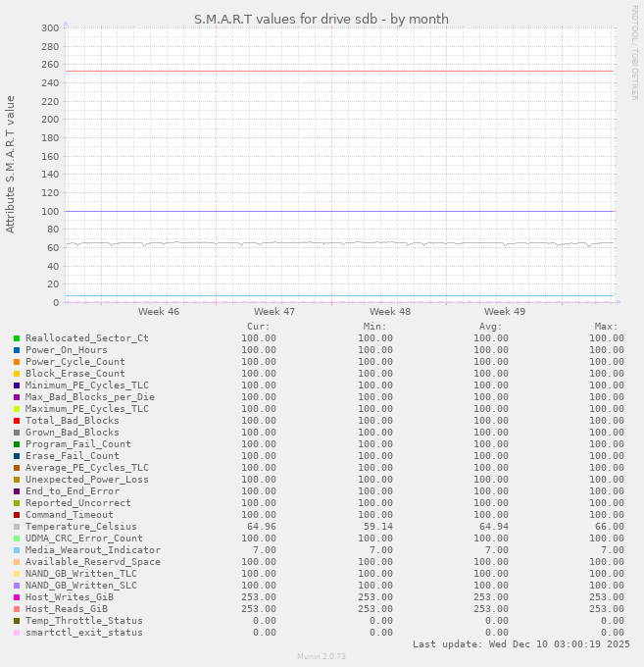The image size is (644, 667).
Task: Click the Week 46 x-axis label
Action: pyautogui.click(x=159, y=311)
